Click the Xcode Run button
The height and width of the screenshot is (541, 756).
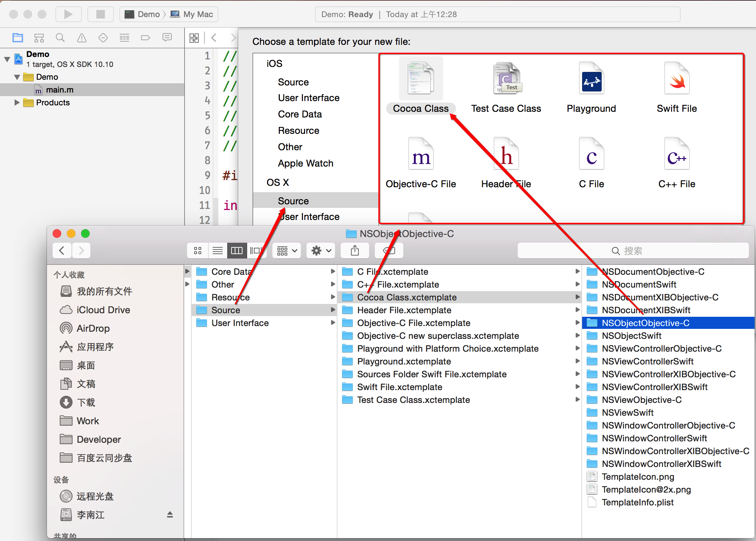click(68, 14)
